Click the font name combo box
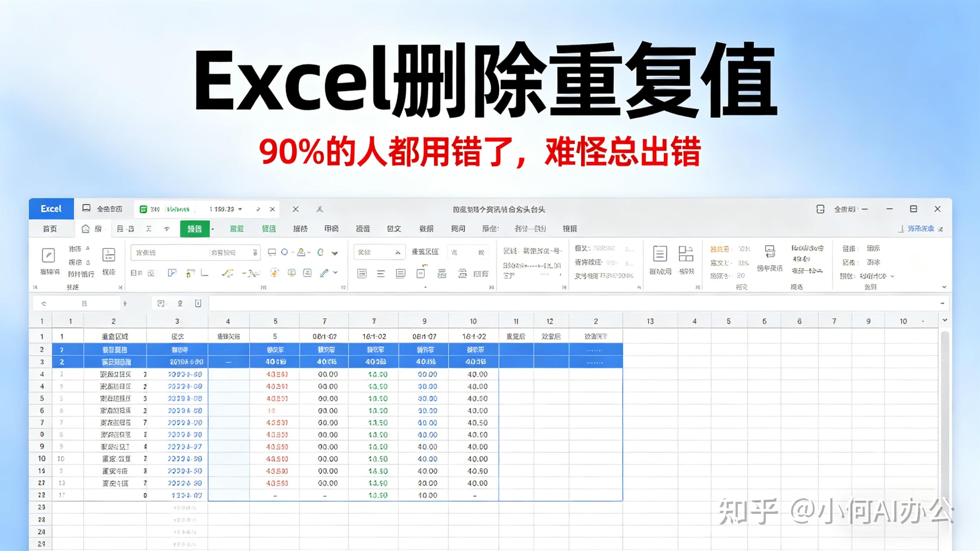 [170, 253]
